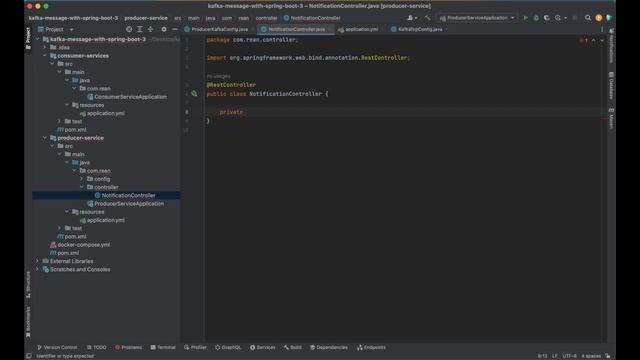
Task: Click the LF line separator status entry
Action: [x=555, y=356]
